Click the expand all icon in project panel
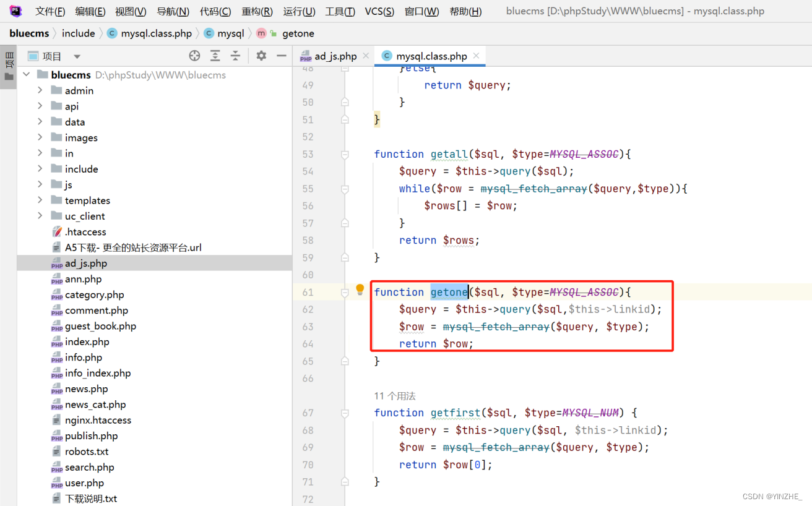Screen dimensions: 812x506 pyautogui.click(x=215, y=56)
